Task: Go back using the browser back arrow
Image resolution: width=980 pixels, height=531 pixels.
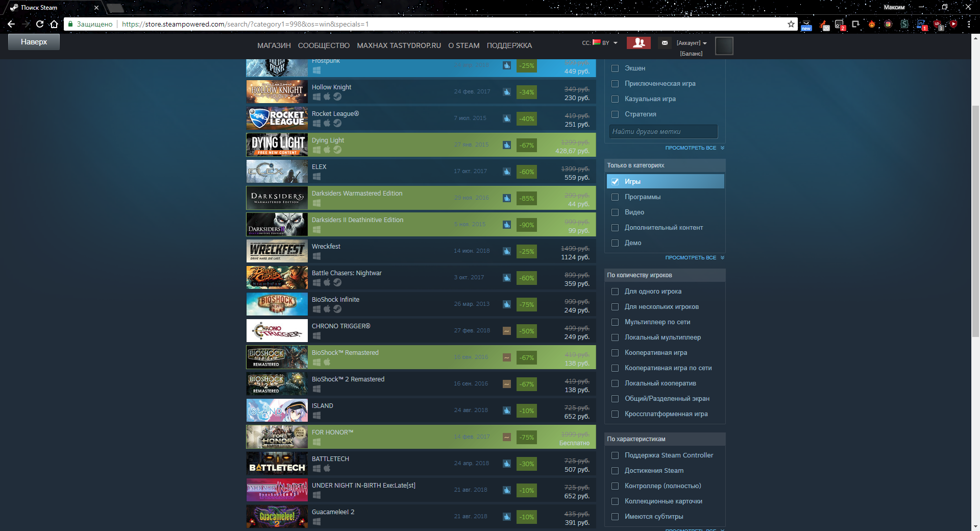Action: (11, 24)
